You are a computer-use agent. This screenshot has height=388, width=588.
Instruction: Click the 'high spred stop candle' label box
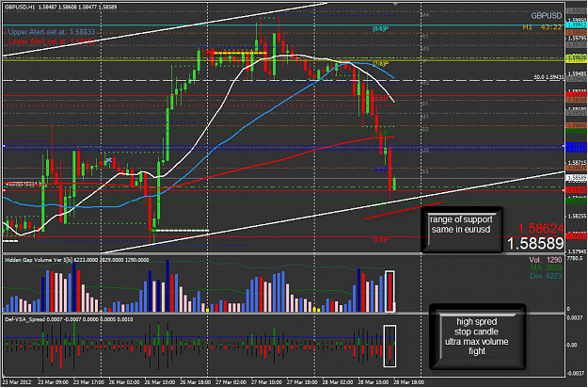[x=477, y=336]
